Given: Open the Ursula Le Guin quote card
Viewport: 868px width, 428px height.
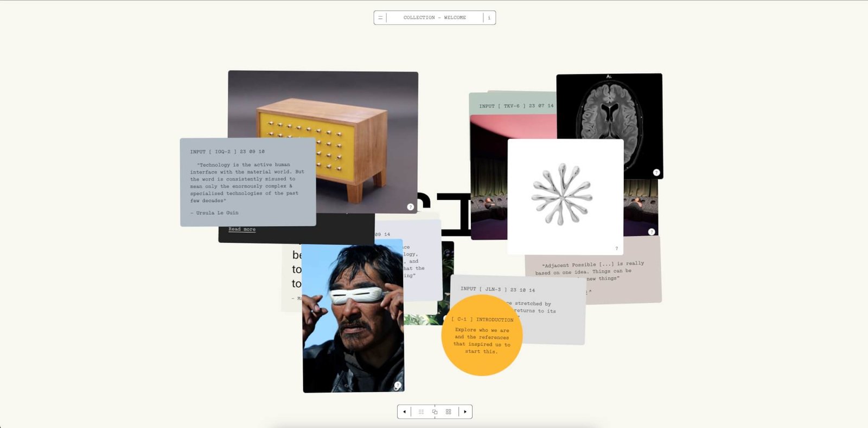Looking at the screenshot, I should pos(248,182).
